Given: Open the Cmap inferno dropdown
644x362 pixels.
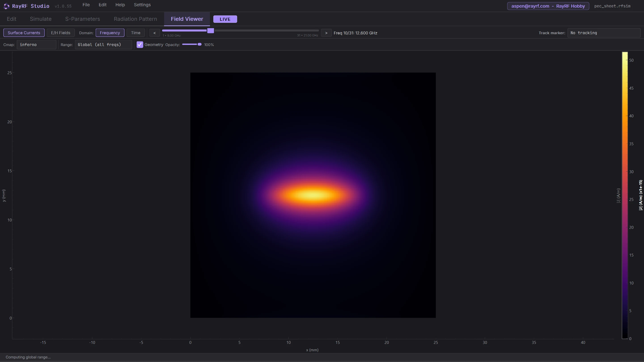Looking at the screenshot, I should 36,45.
